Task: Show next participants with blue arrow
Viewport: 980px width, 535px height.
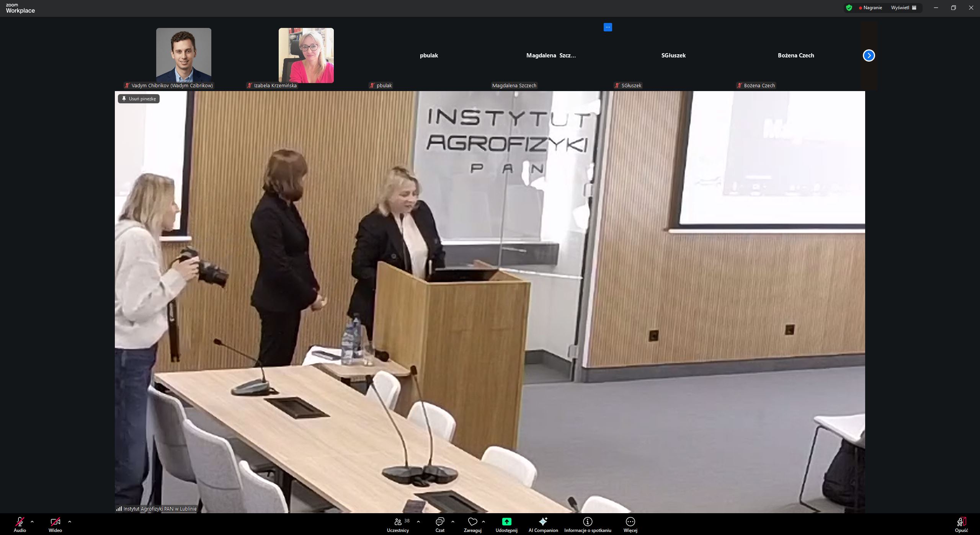Action: pyautogui.click(x=869, y=55)
